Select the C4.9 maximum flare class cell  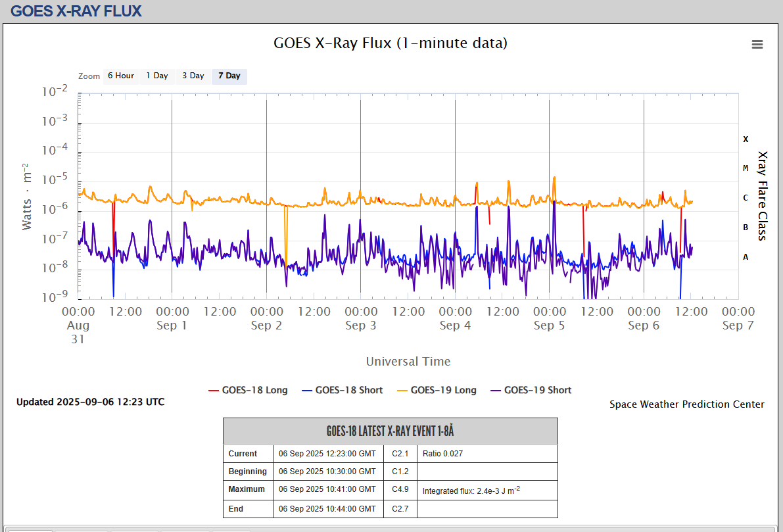coord(400,489)
